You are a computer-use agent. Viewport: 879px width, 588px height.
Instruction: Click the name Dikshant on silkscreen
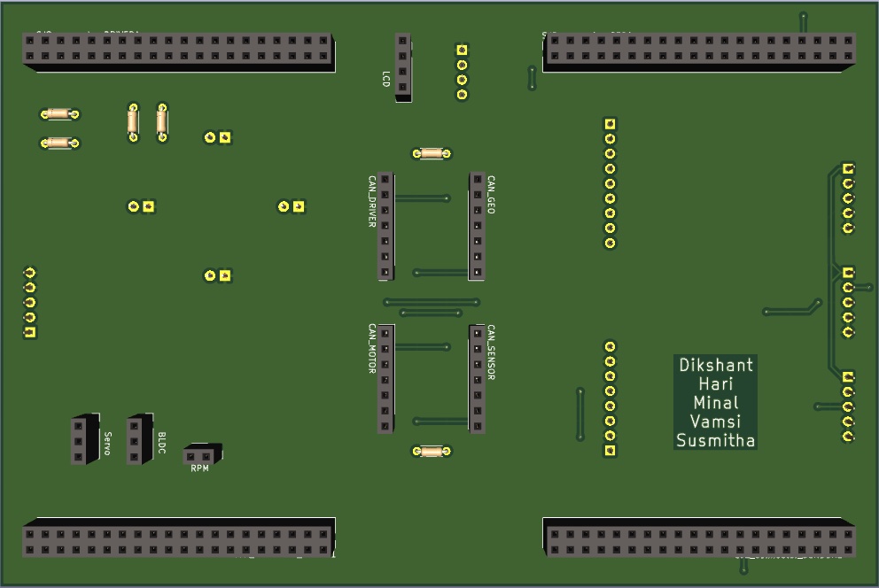tap(716, 365)
